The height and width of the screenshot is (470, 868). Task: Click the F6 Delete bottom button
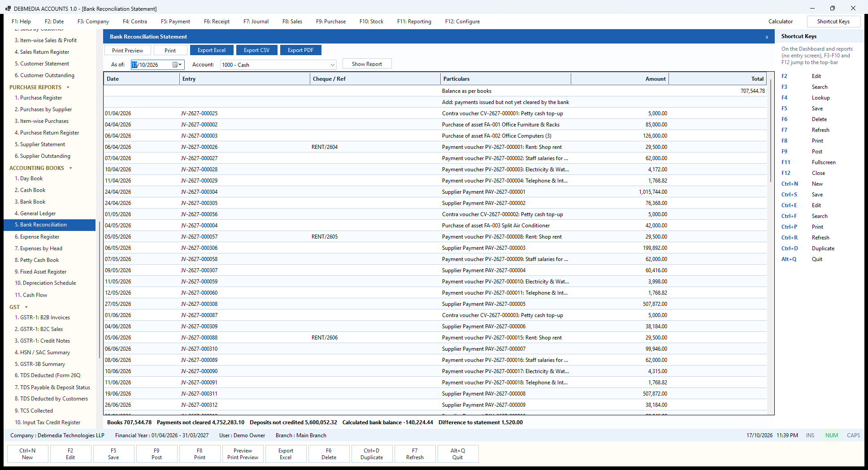point(329,454)
